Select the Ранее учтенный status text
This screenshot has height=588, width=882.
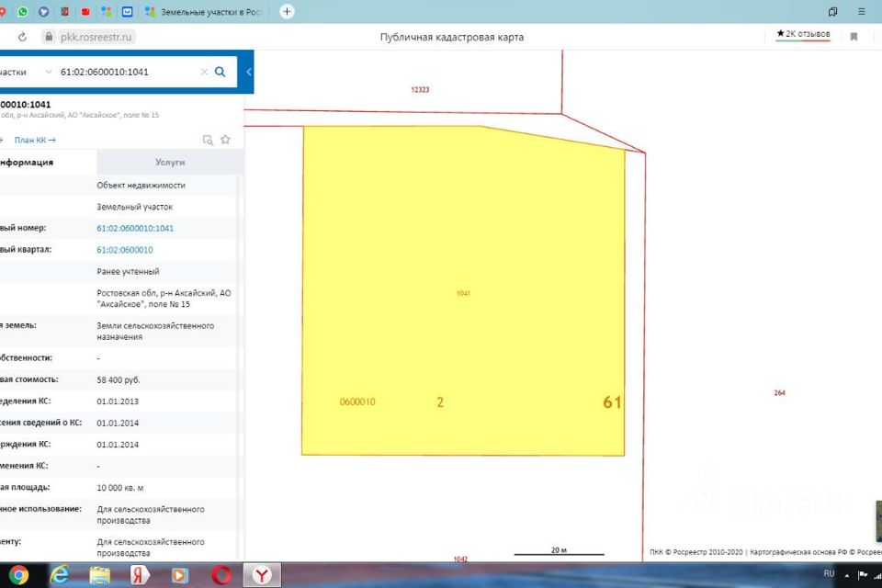(x=128, y=272)
